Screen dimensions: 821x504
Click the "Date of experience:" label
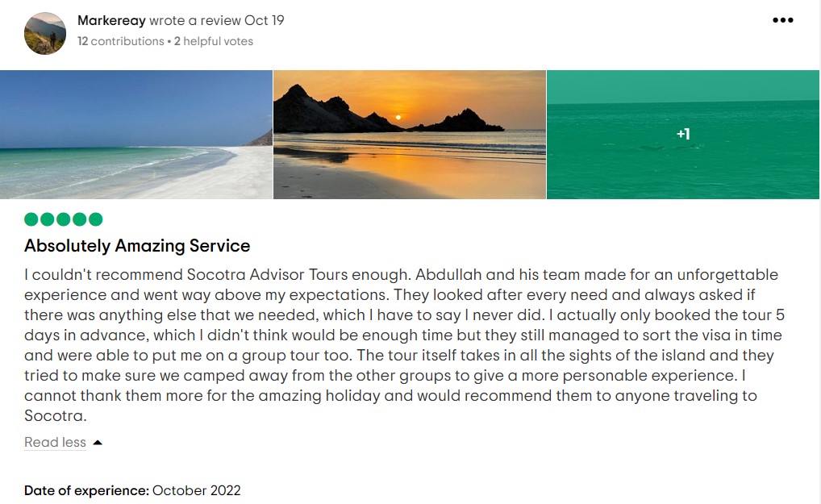coord(86,490)
